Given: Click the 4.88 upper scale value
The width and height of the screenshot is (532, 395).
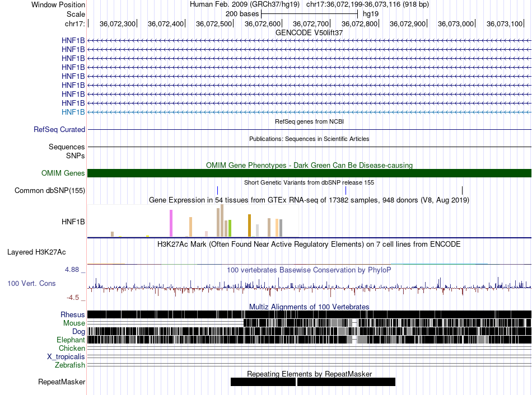Looking at the screenshot, I should (x=72, y=270).
